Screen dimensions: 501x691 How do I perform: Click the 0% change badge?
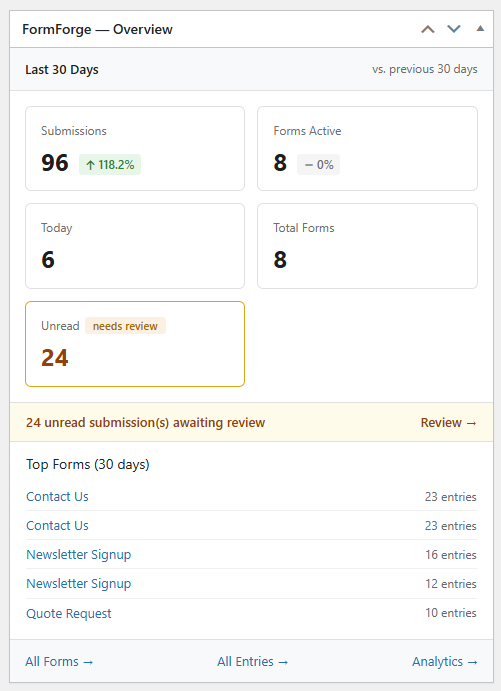click(x=318, y=165)
